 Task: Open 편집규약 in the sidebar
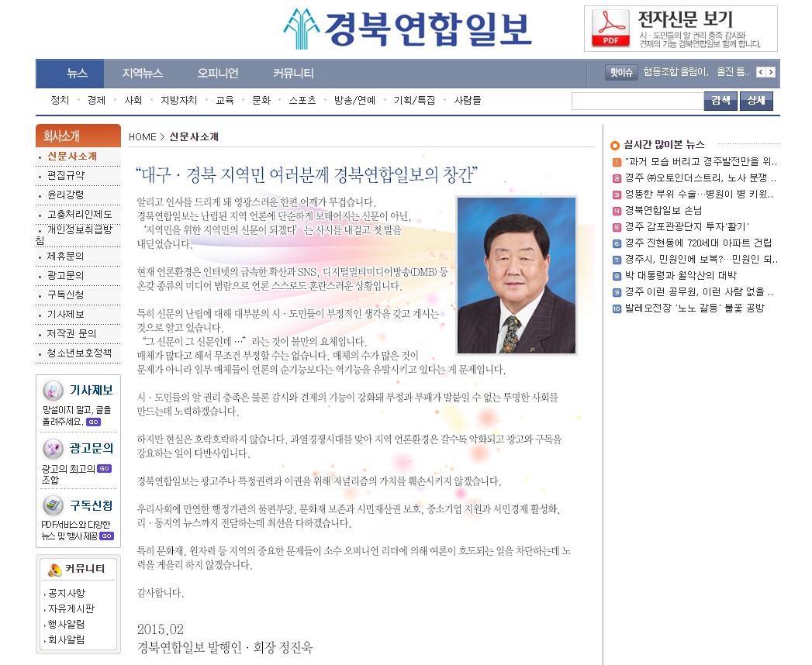(x=66, y=175)
